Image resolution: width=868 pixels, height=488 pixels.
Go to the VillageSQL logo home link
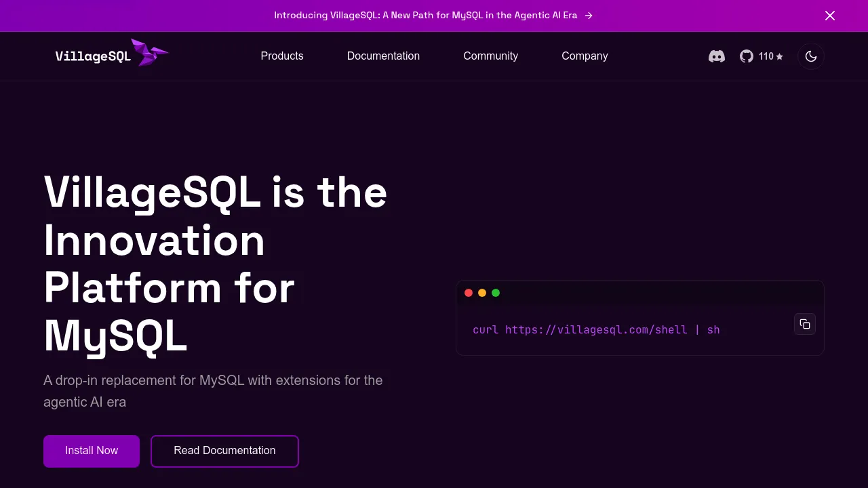[112, 54]
